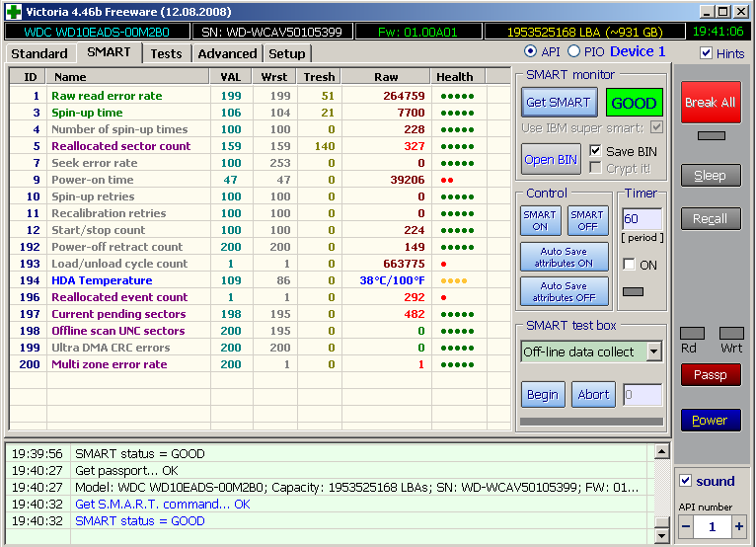Expand the Off-line data collect dropdown

653,352
